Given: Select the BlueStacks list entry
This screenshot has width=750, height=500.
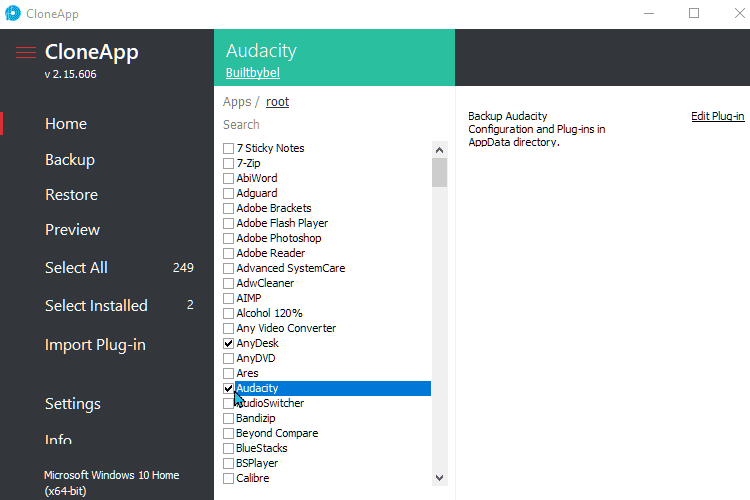Looking at the screenshot, I should pyautogui.click(x=262, y=448).
